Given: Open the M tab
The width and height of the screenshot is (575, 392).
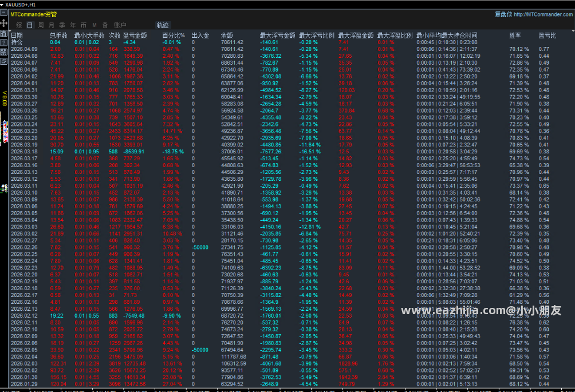Looking at the screenshot, I should (x=94, y=25).
